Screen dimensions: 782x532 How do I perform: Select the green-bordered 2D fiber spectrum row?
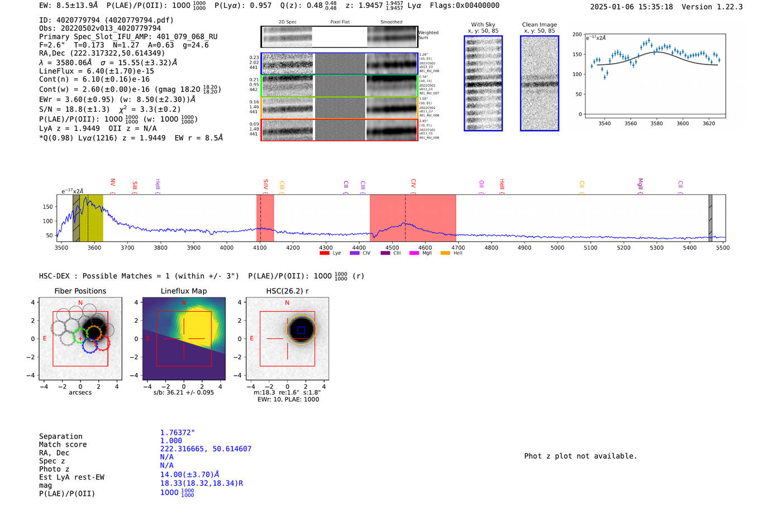tap(339, 86)
